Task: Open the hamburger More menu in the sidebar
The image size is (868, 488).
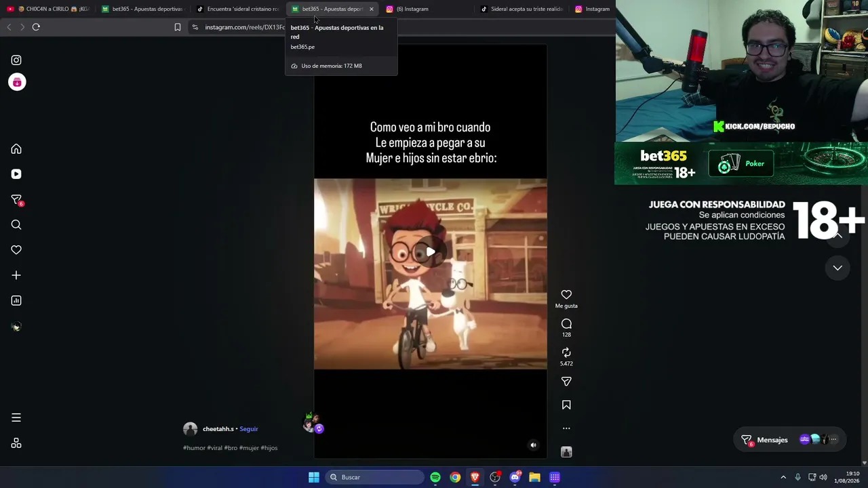Action: [16, 418]
